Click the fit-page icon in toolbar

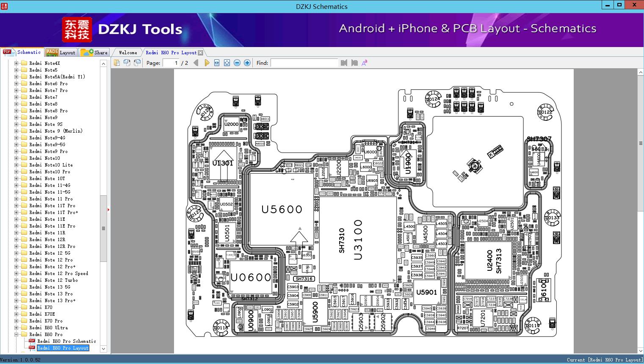[227, 63]
